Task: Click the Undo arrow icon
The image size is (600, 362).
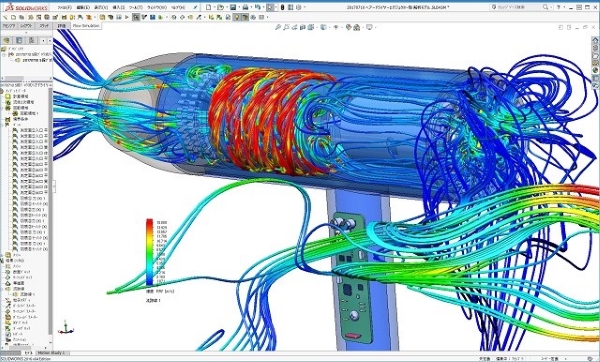Action: 258,7
